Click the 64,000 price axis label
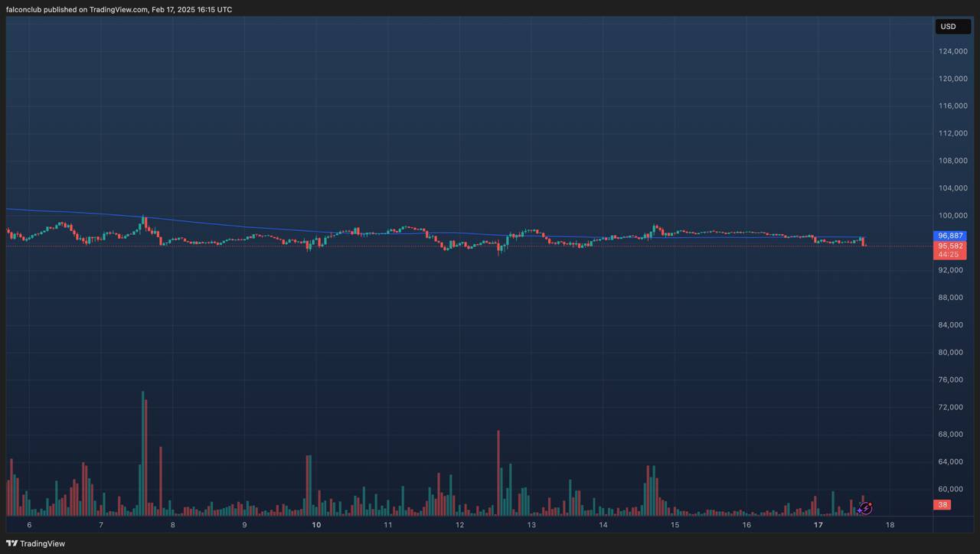Screen dimensions: 980x554 pyautogui.click(x=951, y=462)
